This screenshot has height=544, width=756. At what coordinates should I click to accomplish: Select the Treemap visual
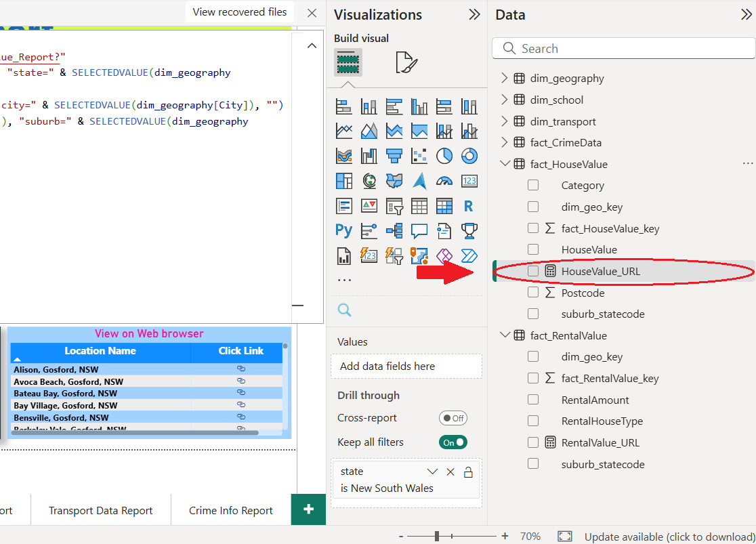[x=343, y=181]
